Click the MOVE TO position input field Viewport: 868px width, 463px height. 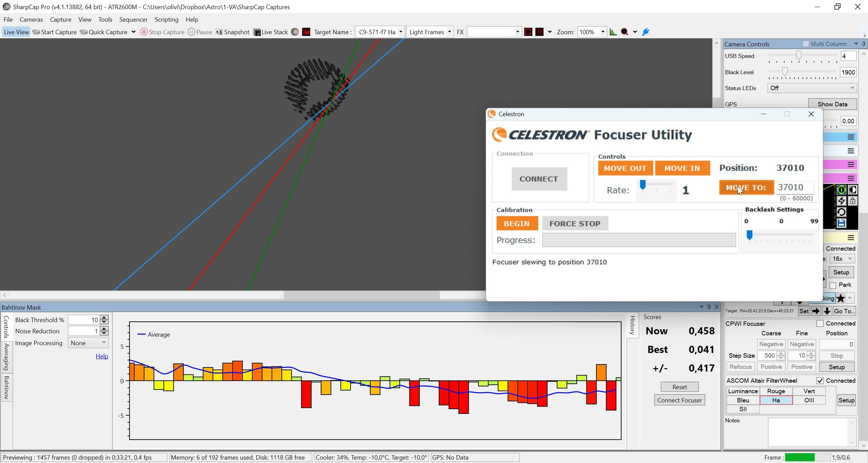[795, 187]
